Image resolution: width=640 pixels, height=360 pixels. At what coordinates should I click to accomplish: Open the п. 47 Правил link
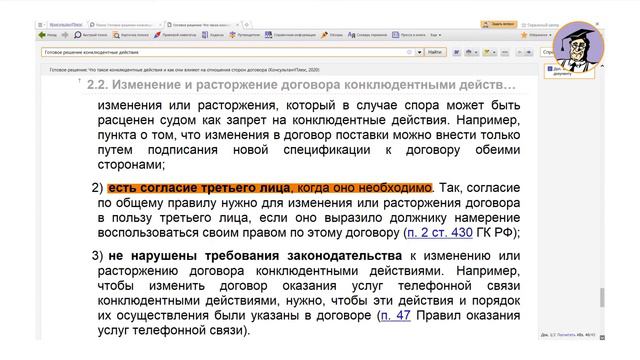pos(395,316)
